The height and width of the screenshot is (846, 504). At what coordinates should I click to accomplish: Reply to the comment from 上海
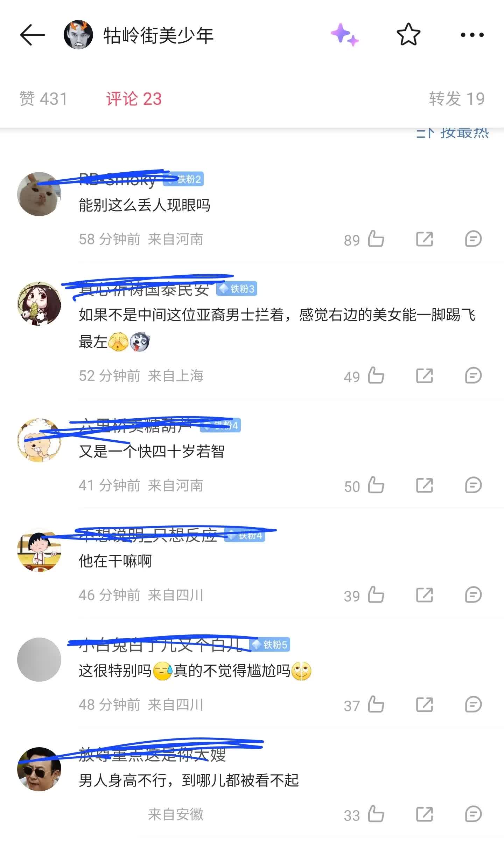473,376
